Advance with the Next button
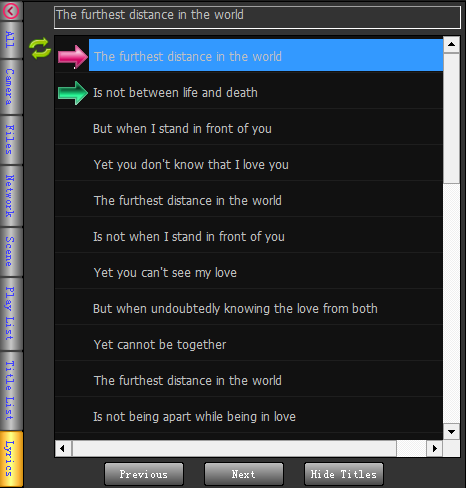 click(244, 474)
